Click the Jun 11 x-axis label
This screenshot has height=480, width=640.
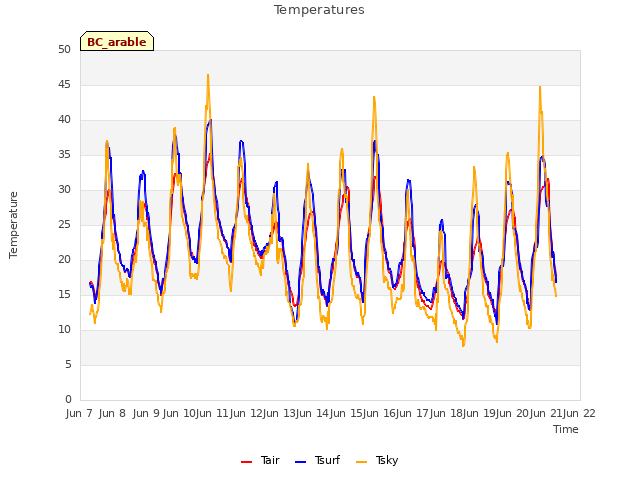[x=212, y=413]
